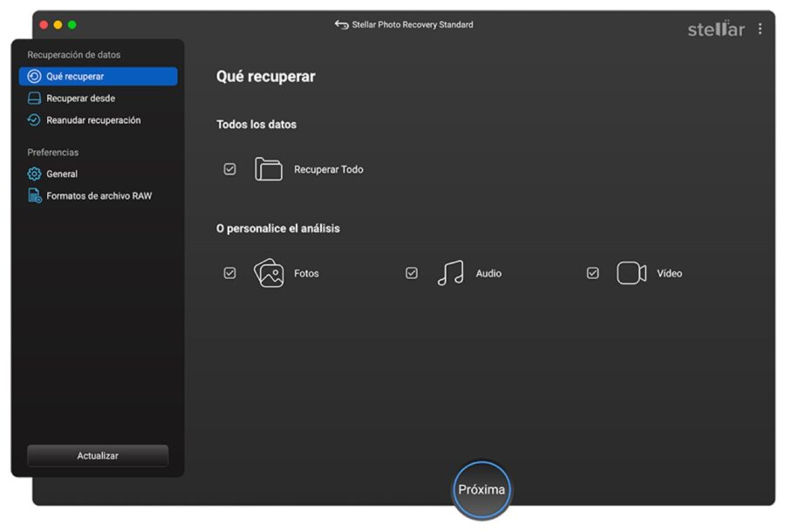The height and width of the screenshot is (532, 785).
Task: Minimize the window with yellow button
Action: [58, 24]
